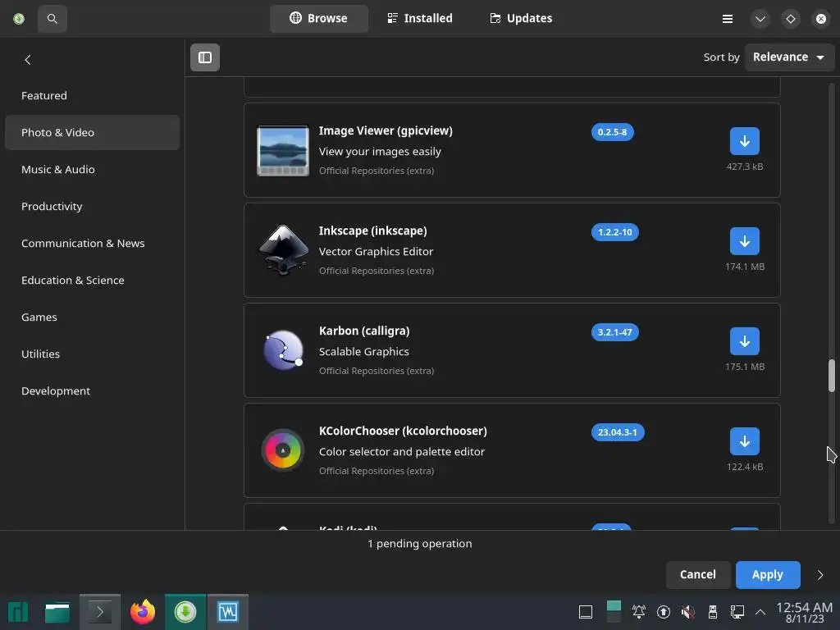Switch to the Browse tab
The width and height of the screenshot is (840, 630).
[x=319, y=18]
